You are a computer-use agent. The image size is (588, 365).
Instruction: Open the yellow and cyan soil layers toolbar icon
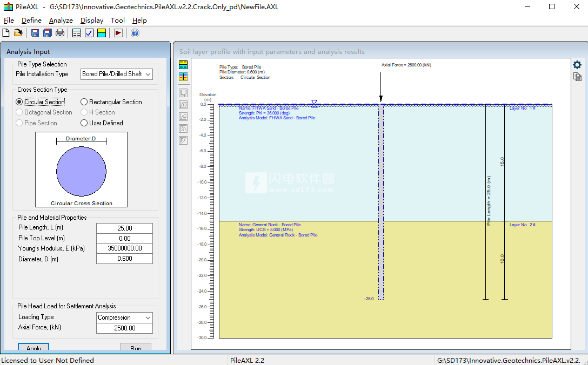coord(102,33)
